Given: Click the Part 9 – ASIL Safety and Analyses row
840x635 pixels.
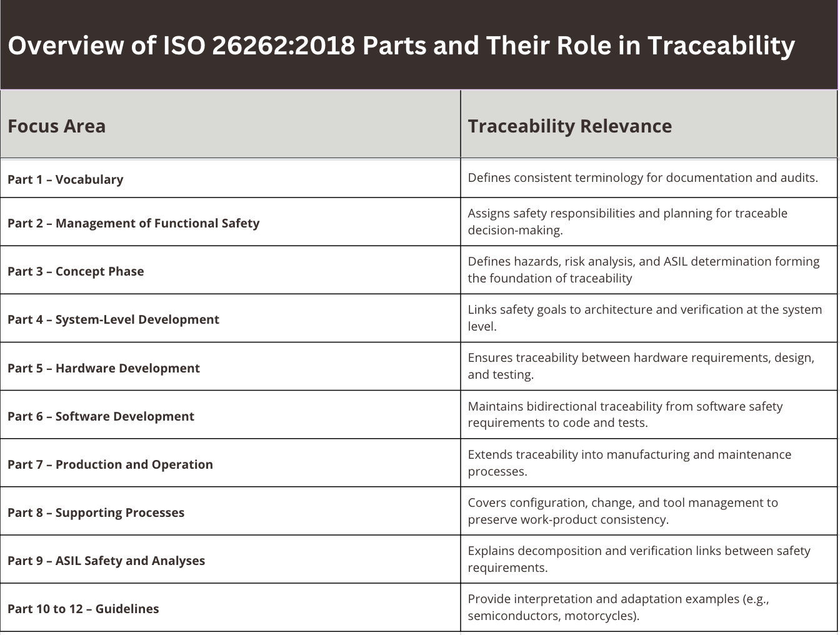Looking at the screenshot, I should (x=106, y=561).
